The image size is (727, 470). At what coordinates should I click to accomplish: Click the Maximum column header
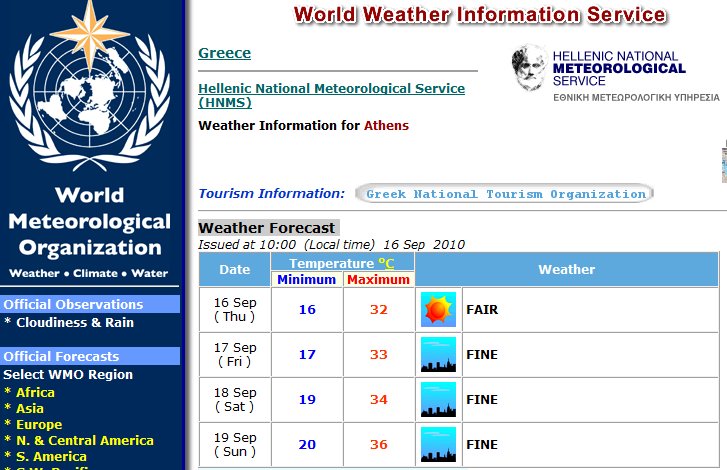click(x=378, y=279)
